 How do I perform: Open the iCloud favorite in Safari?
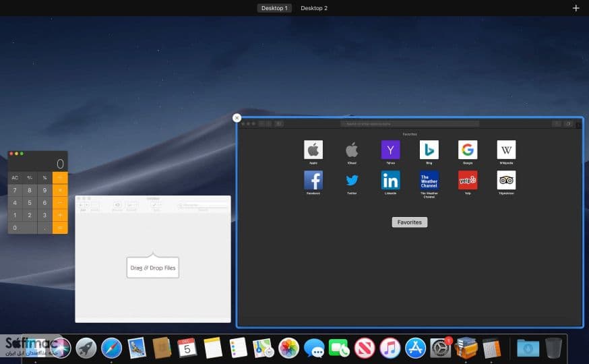pos(352,150)
